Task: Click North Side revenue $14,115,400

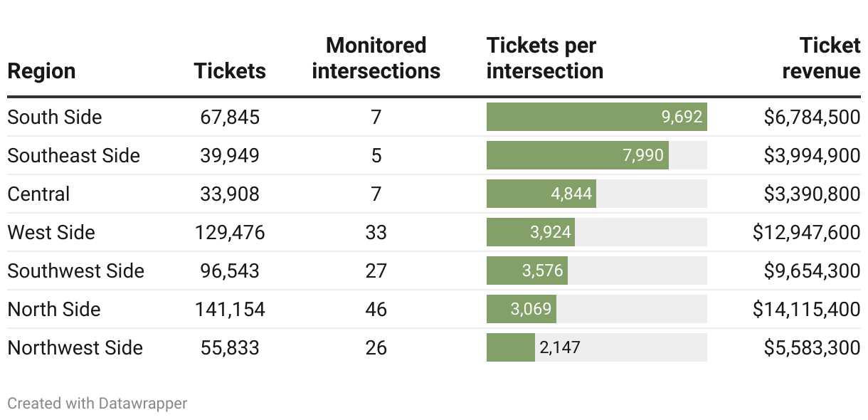Action: tap(806, 309)
